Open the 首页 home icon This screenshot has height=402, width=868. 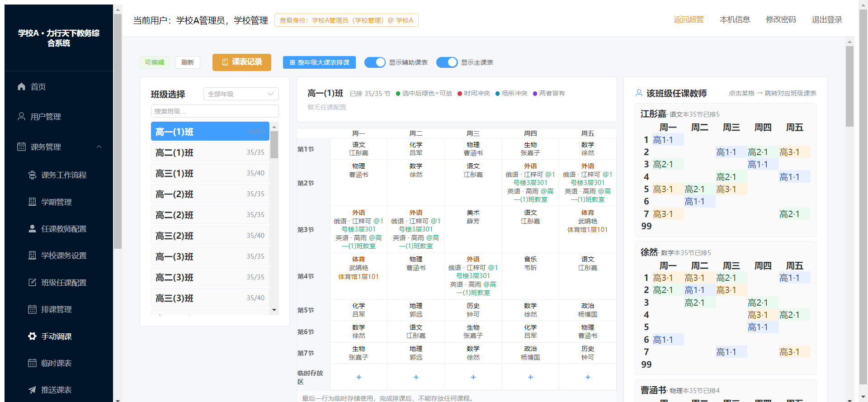(x=21, y=86)
